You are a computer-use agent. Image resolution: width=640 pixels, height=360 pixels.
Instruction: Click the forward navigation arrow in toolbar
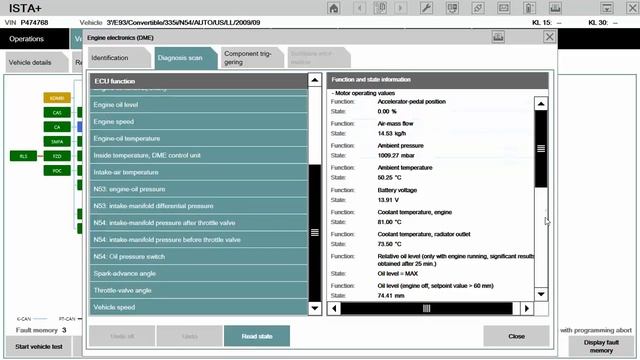pos(400,8)
